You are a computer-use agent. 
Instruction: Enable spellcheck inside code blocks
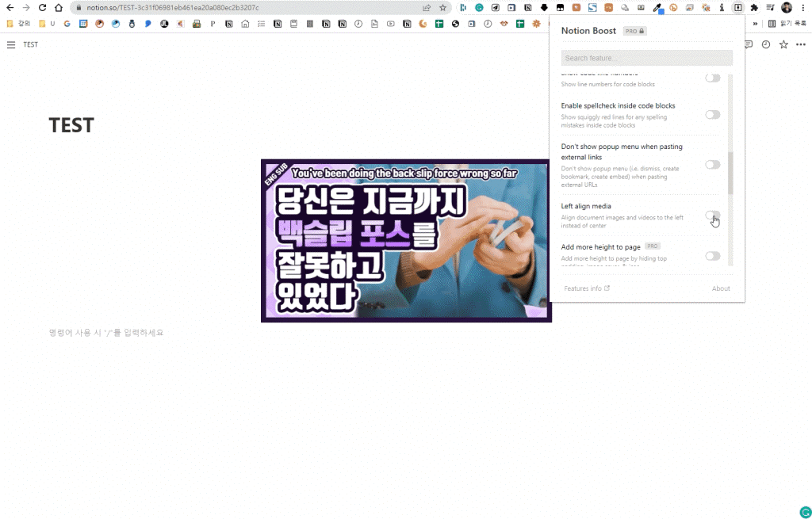click(712, 114)
